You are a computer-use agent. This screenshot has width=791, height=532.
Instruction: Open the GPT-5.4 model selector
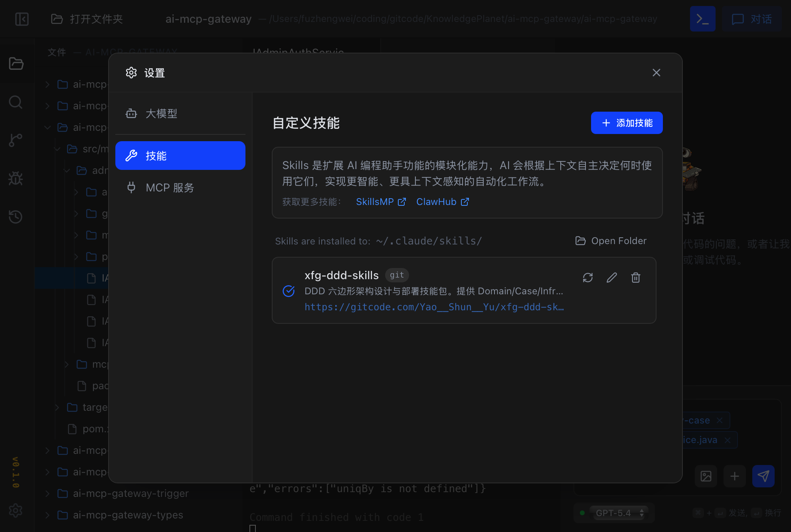[619, 513]
